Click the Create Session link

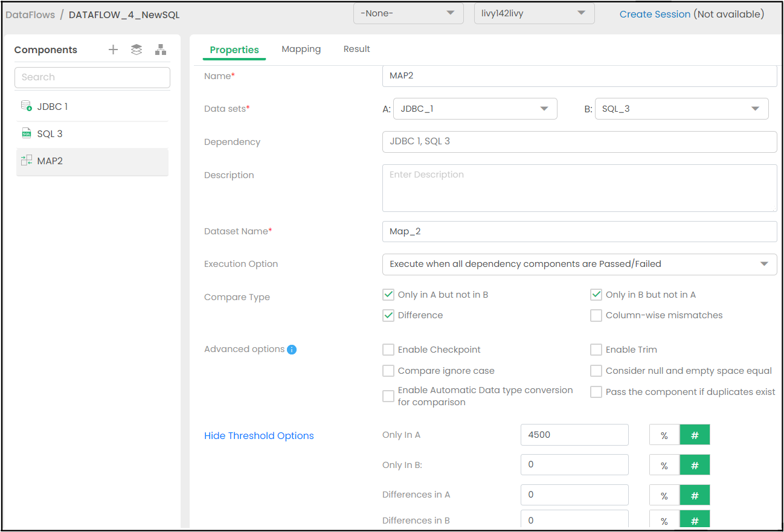655,14
